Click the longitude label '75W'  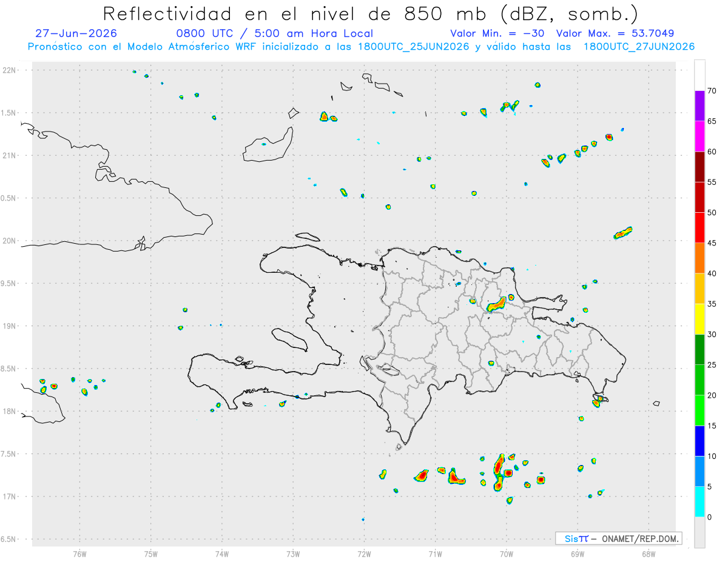[150, 553]
